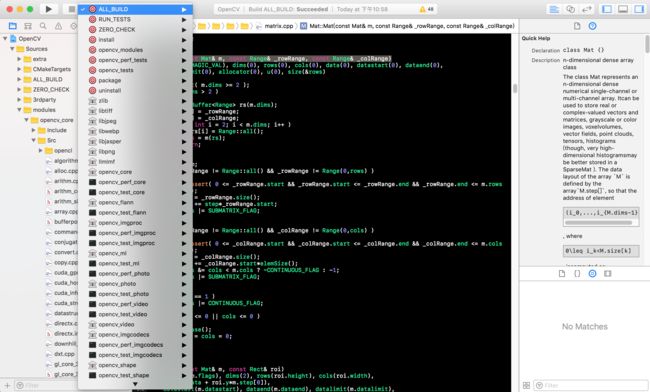Click the Stop button in toolbar
This screenshot has width=650, height=392.
point(71,9)
